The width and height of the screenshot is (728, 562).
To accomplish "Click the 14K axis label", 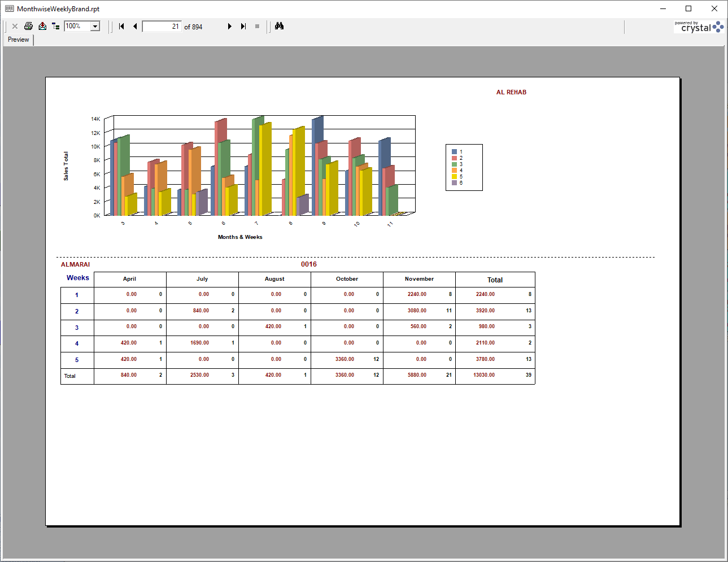I will coord(95,119).
